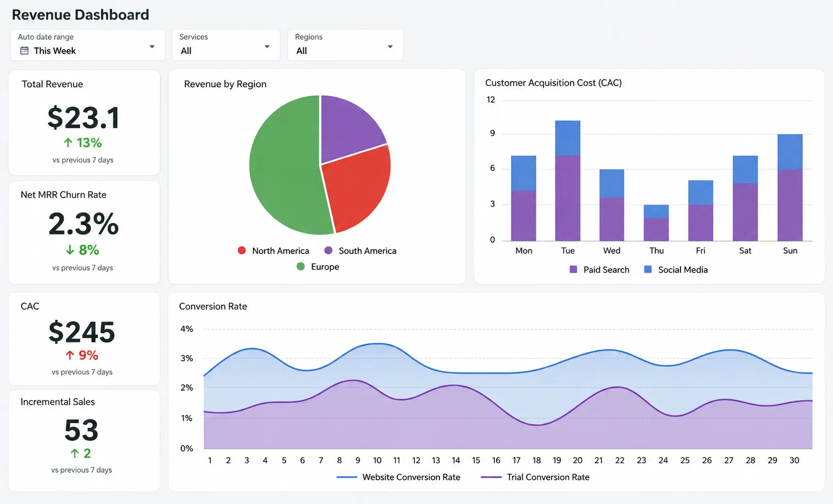Image resolution: width=833 pixels, height=504 pixels.
Task: Toggle Europe legend green dot
Action: tap(300, 266)
